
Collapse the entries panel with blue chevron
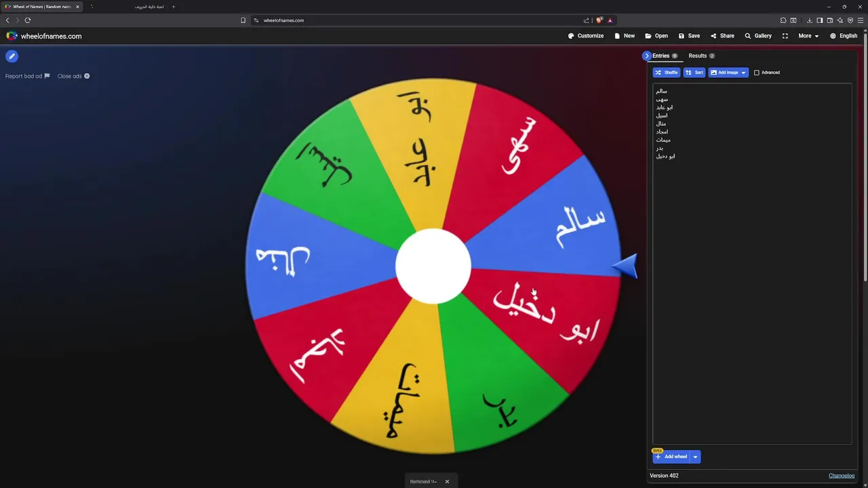pyautogui.click(x=647, y=56)
